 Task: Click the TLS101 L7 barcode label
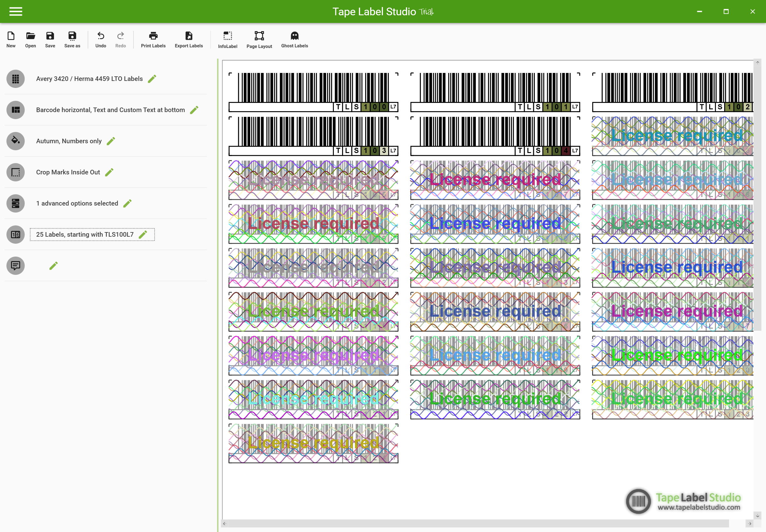495,92
